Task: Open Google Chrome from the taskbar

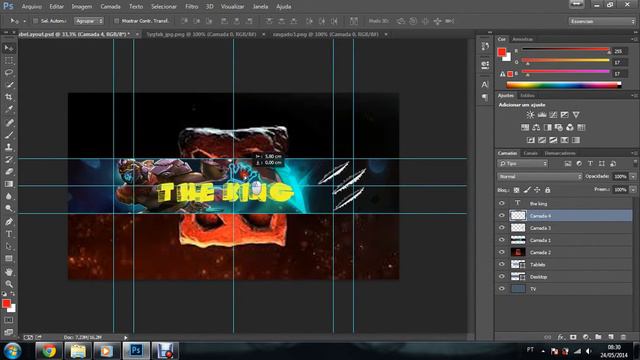Action: (x=49, y=351)
